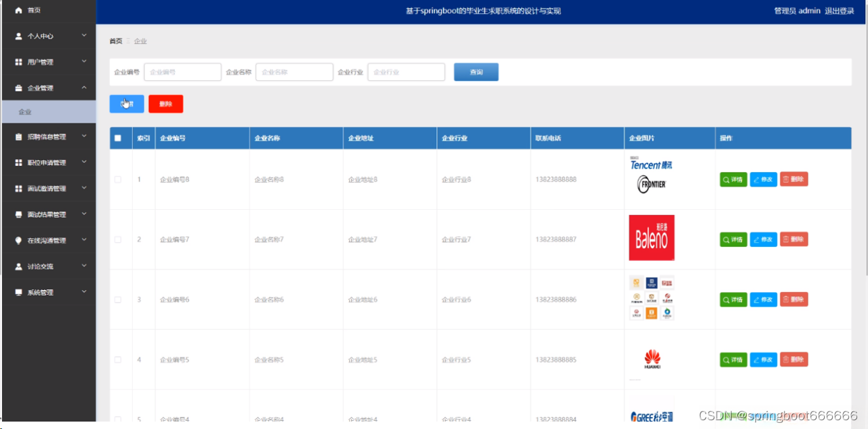Open the Tencent Frontier company image
The image size is (868, 429).
pyautogui.click(x=652, y=176)
